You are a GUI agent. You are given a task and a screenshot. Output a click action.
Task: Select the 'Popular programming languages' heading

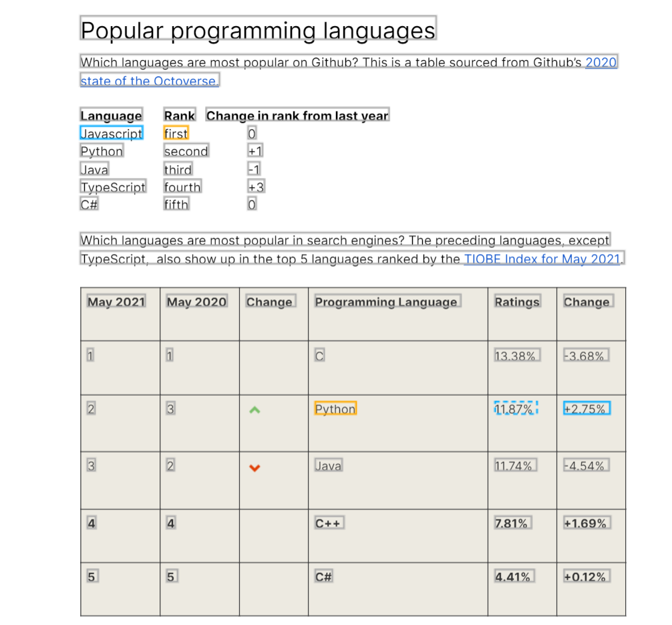click(258, 28)
